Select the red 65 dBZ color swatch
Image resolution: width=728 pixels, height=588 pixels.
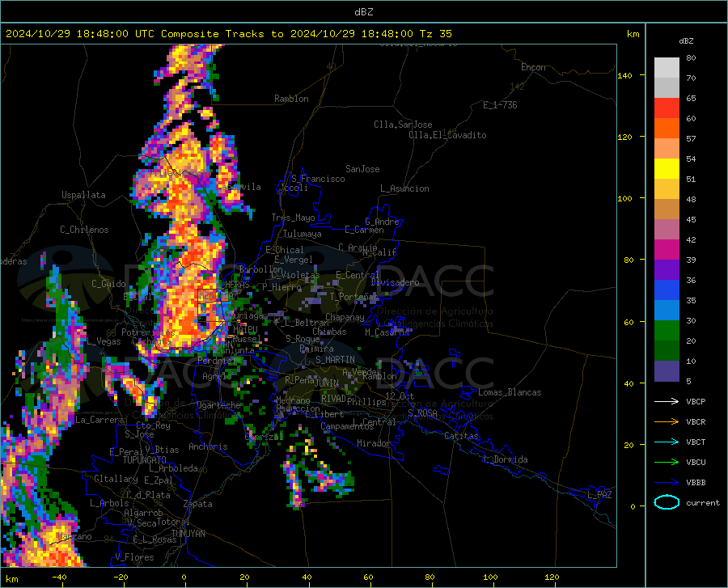(x=667, y=108)
